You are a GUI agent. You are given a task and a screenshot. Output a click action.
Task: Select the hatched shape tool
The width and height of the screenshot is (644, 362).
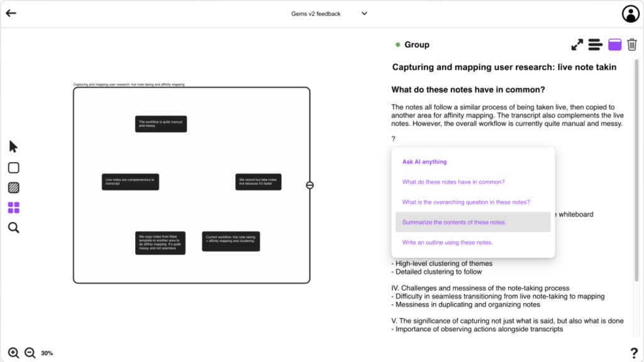(13, 187)
